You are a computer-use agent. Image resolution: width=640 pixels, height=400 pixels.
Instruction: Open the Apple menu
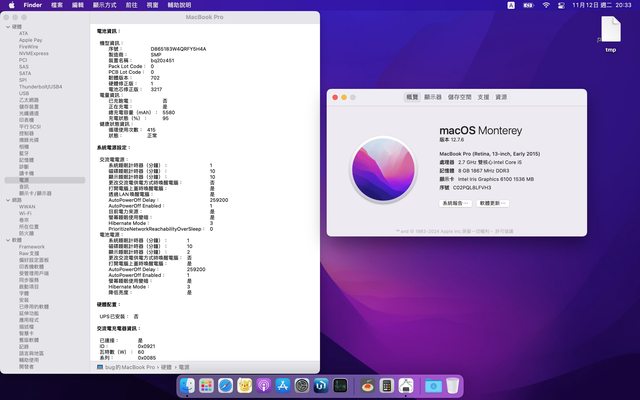[10, 5]
